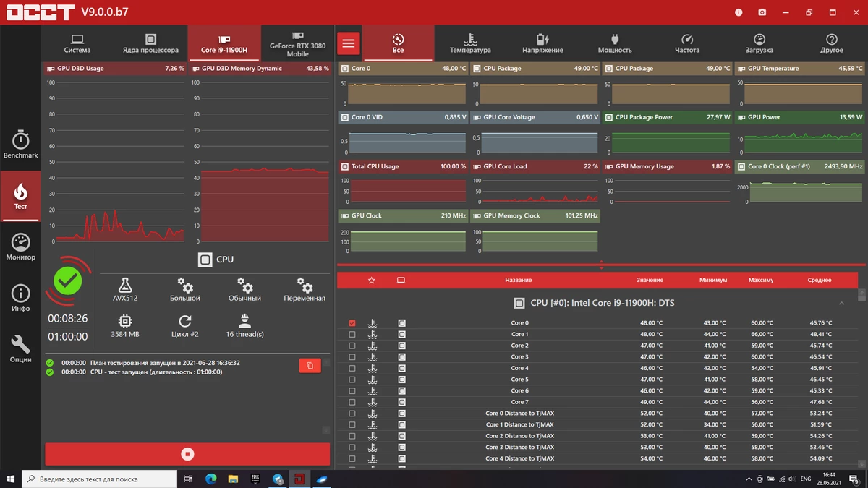Sort by the Значение column header
868x488 pixels.
point(650,280)
